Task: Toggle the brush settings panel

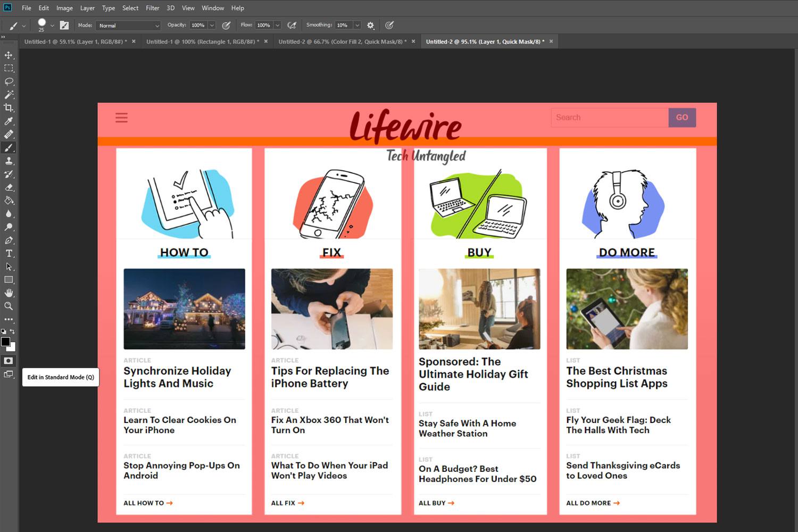Action: [64, 25]
